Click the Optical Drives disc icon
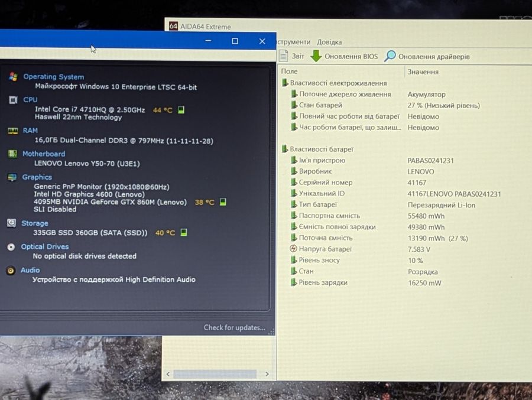 coord(11,246)
